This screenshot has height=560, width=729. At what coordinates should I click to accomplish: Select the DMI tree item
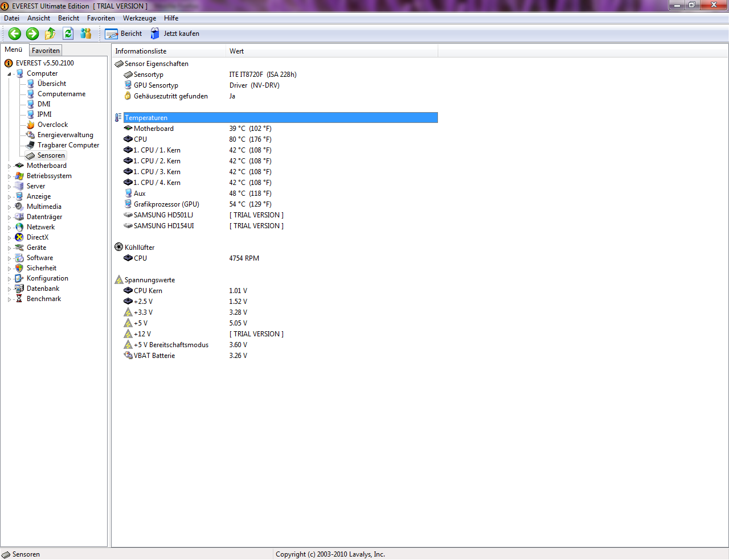[x=44, y=104]
